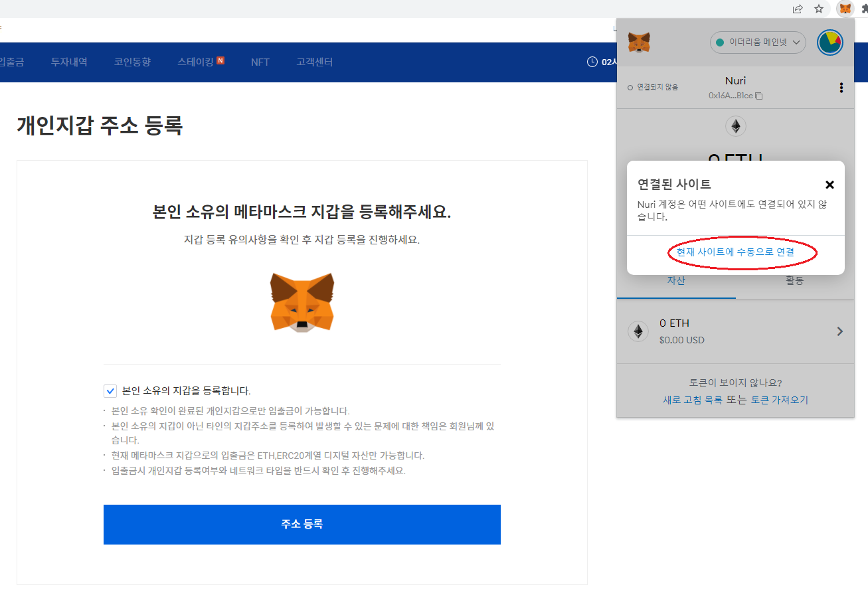The height and width of the screenshot is (597, 868).
Task: Open the Extensions puzzle icon
Action: point(864,9)
